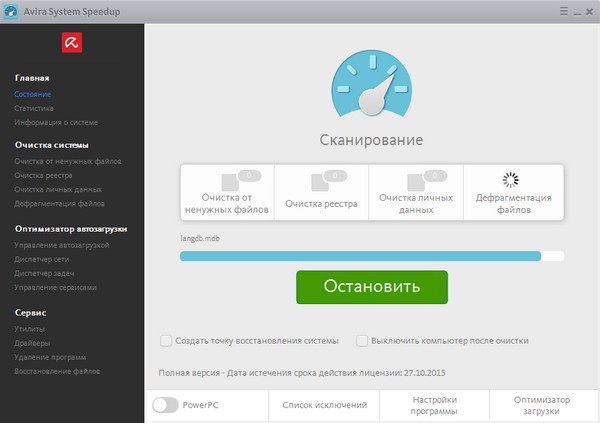Open Драйверы in the sidebar
This screenshot has width=600, height=423.
pos(32,343)
